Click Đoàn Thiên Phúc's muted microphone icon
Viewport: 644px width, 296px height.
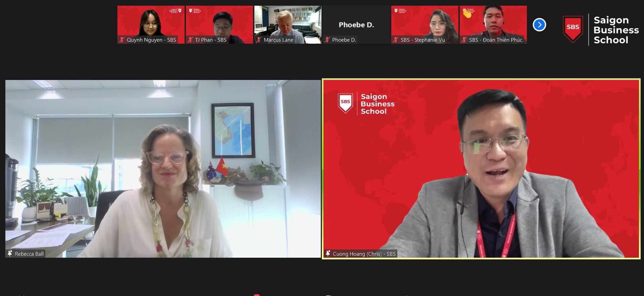[x=464, y=40]
